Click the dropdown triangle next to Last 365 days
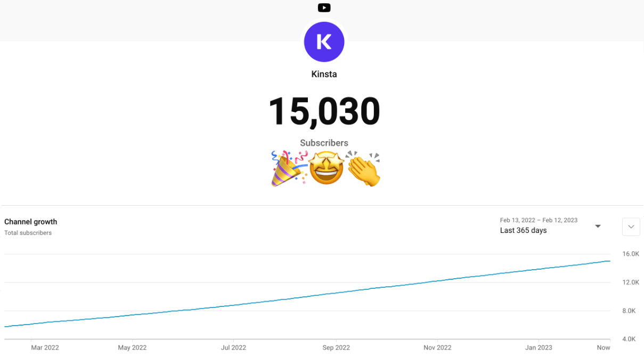 tap(597, 225)
